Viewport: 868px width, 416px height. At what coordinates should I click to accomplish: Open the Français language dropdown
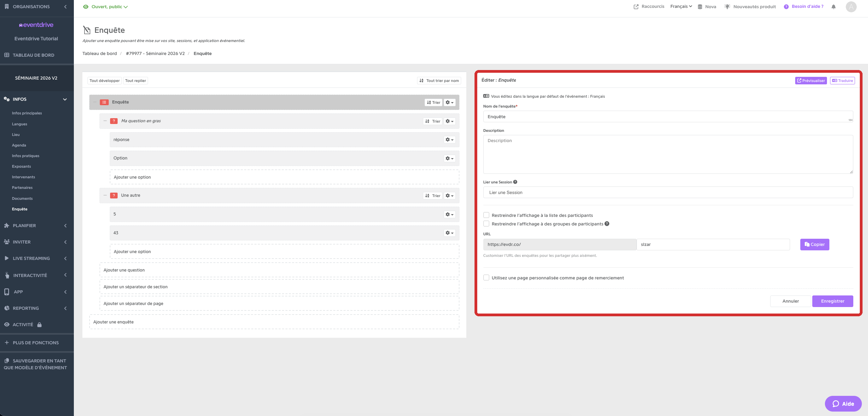coord(681,6)
